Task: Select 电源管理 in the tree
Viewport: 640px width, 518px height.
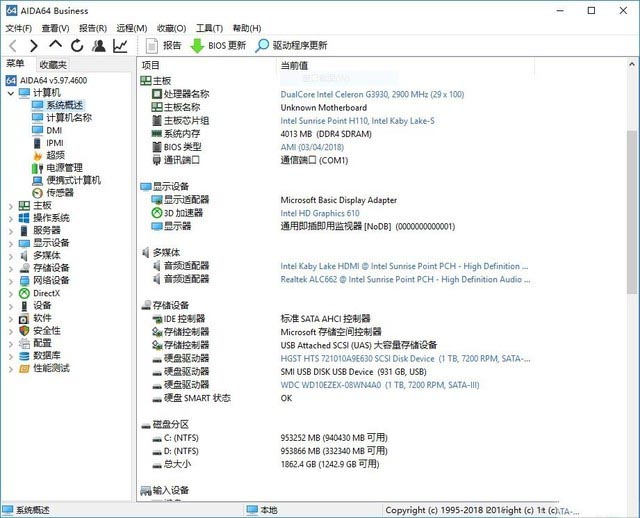Action: 64,168
